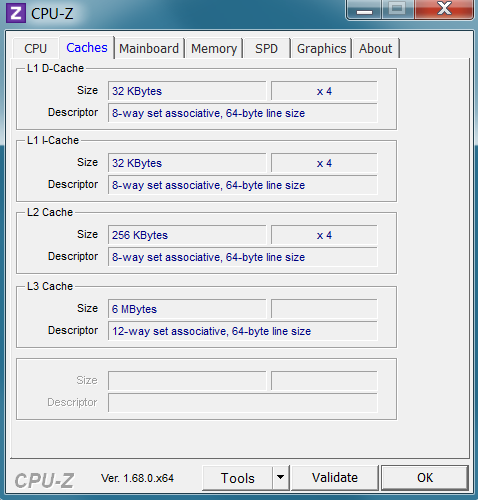Select the L2 Cache 256 KBytes field
This screenshot has width=478, height=500.
(x=187, y=235)
